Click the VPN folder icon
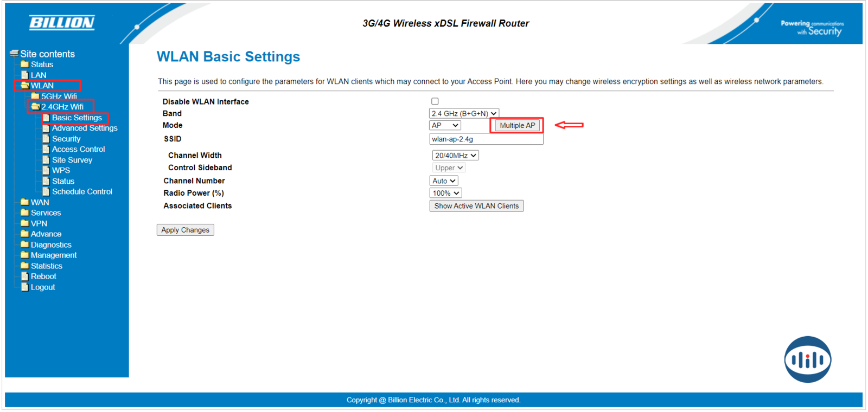Image resolution: width=868 pixels, height=412 pixels. point(24,223)
